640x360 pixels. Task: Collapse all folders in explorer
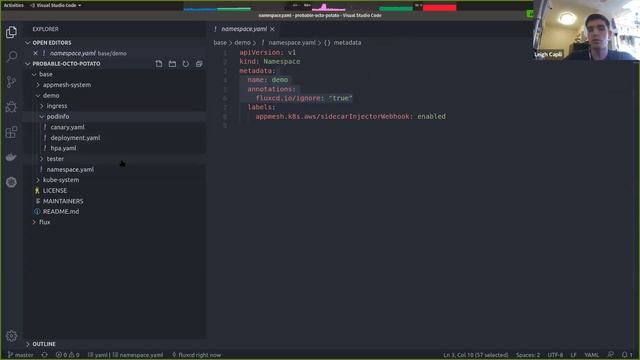pos(199,64)
